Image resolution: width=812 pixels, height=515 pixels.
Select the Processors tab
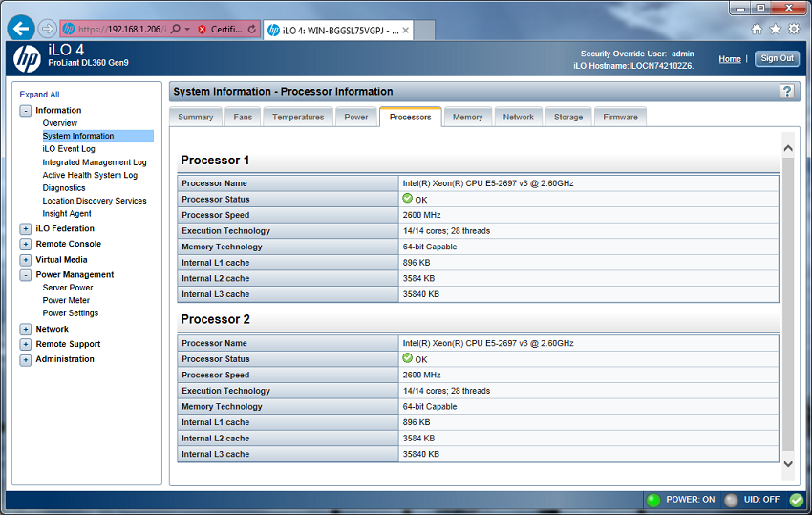(410, 118)
